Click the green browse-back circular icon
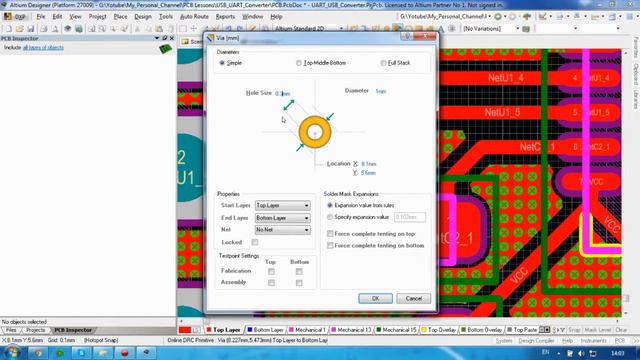640x360 pixels. (x=498, y=17)
